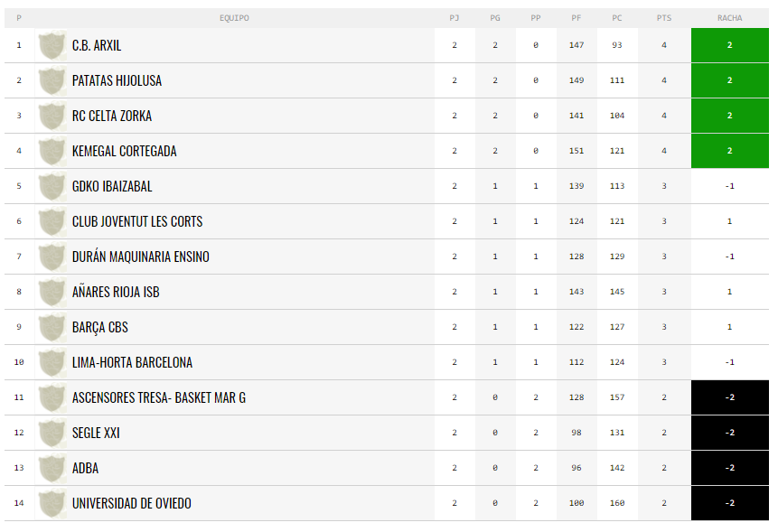Select the RC CELTA ZORKA crest icon

[x=52, y=116]
